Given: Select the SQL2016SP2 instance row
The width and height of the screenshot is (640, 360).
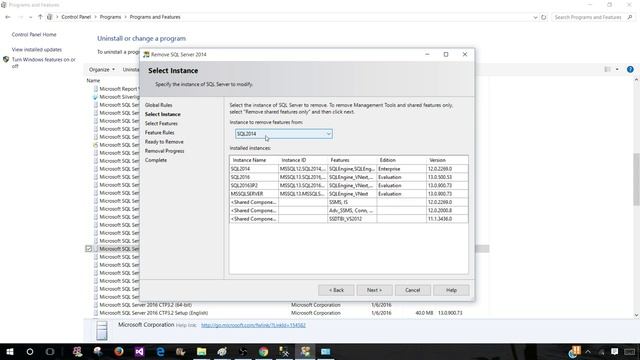Looking at the screenshot, I should 349,185.
